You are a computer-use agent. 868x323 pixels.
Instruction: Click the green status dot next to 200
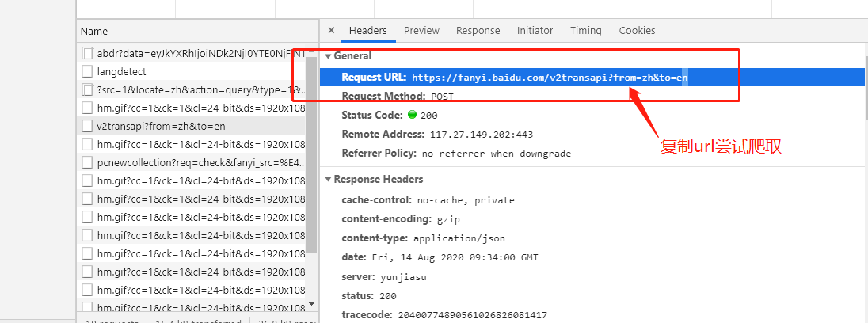[x=412, y=115]
